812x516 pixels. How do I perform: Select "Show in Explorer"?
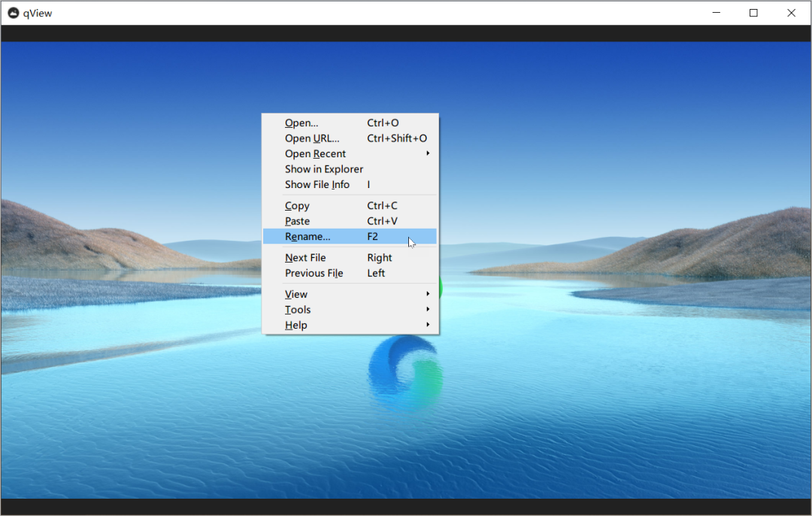pos(323,168)
